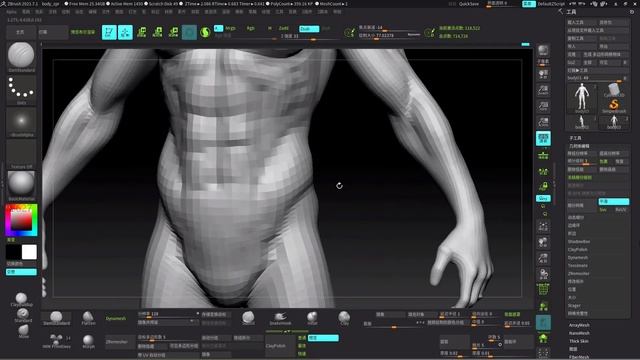Expand the Thick Skin subpalette
Viewport: 640px width, 360px height.
tap(579, 341)
